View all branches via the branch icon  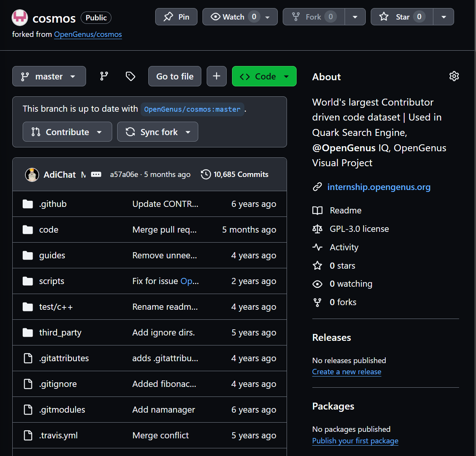tap(104, 76)
